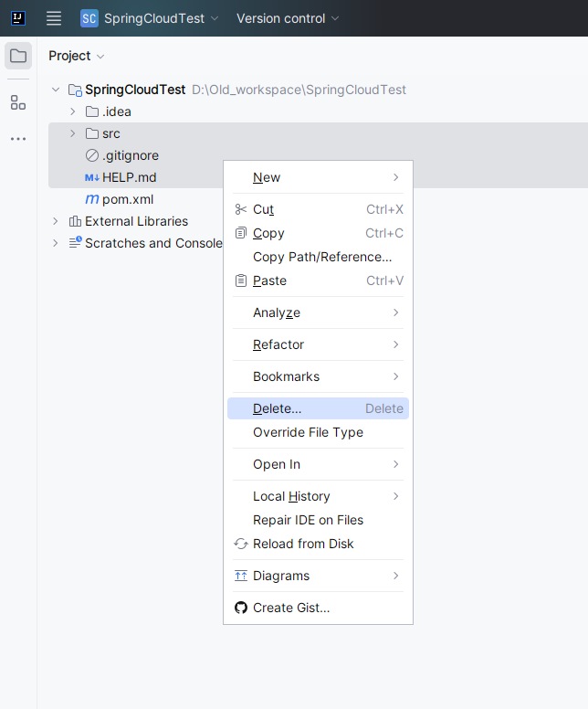Click the More tool windows ellipsis icon
Viewport: 588px width, 709px height.
(18, 139)
